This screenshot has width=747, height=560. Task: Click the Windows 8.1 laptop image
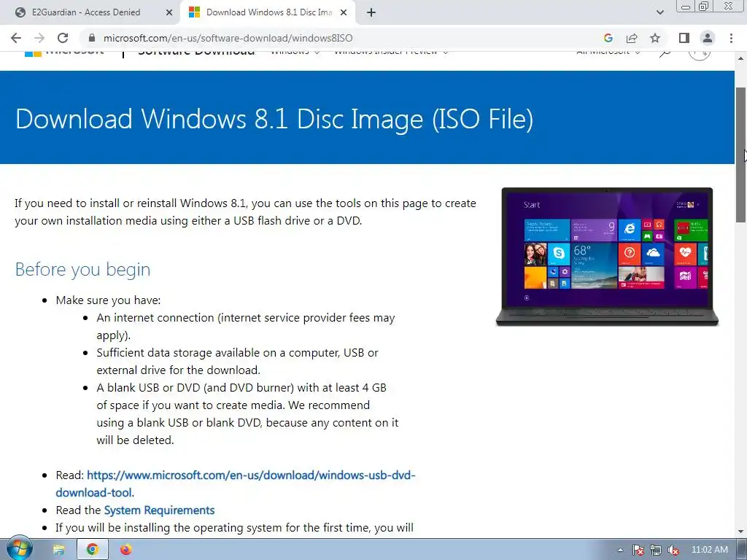click(x=607, y=257)
